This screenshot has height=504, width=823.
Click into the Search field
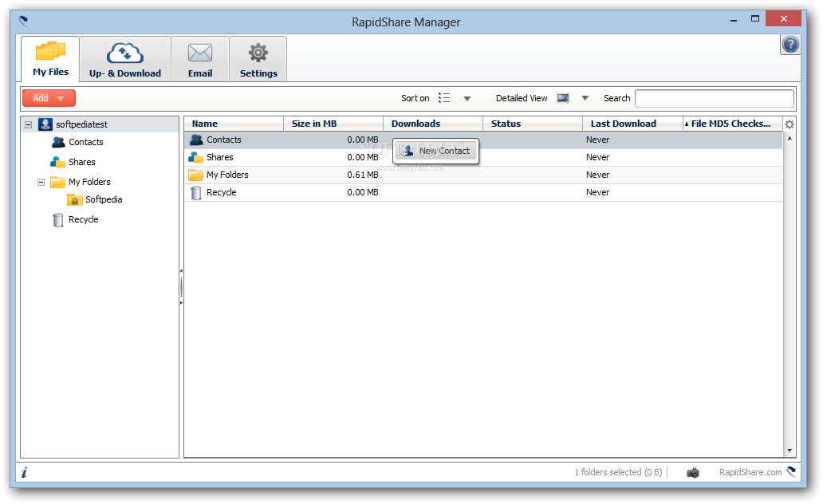click(x=715, y=98)
